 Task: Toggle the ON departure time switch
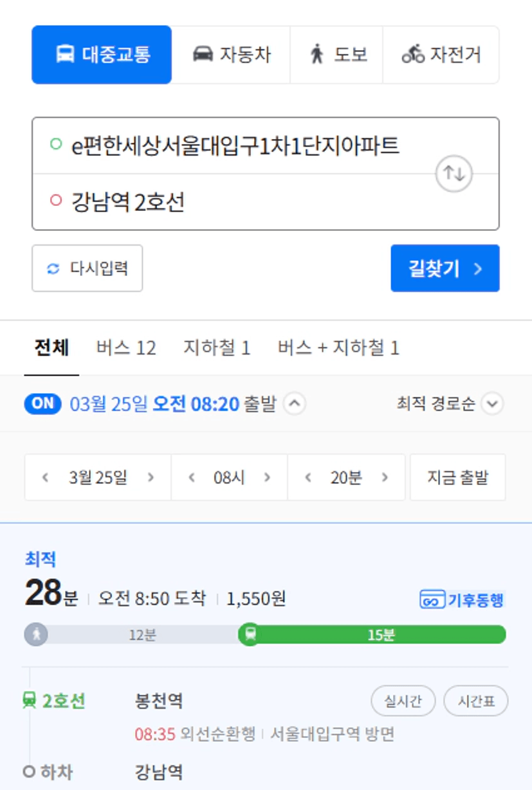pyautogui.click(x=42, y=403)
